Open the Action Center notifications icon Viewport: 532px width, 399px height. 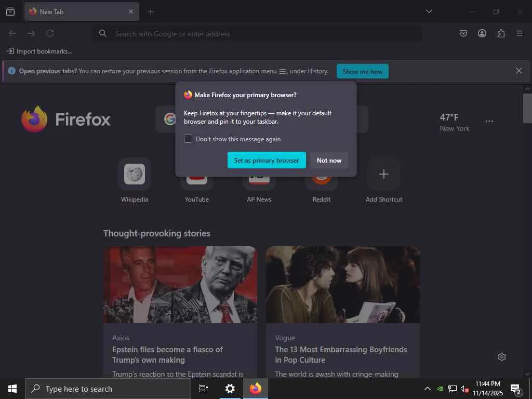point(516,389)
